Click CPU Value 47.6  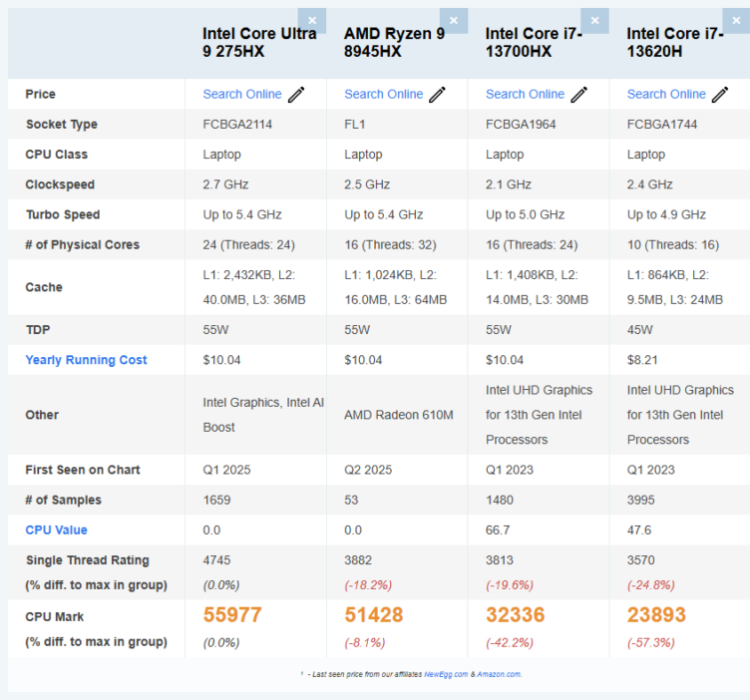pos(639,530)
